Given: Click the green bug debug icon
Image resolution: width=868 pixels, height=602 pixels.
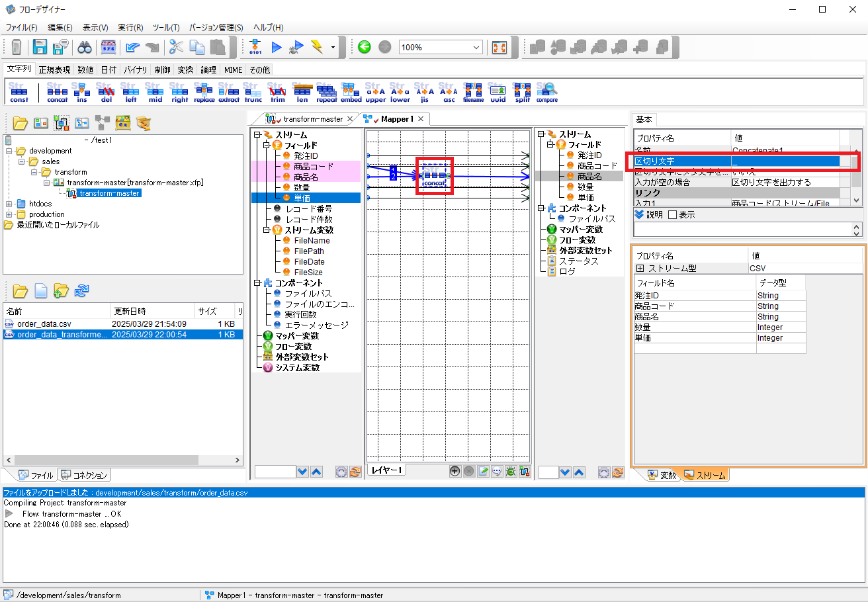Looking at the screenshot, I should (x=510, y=471).
